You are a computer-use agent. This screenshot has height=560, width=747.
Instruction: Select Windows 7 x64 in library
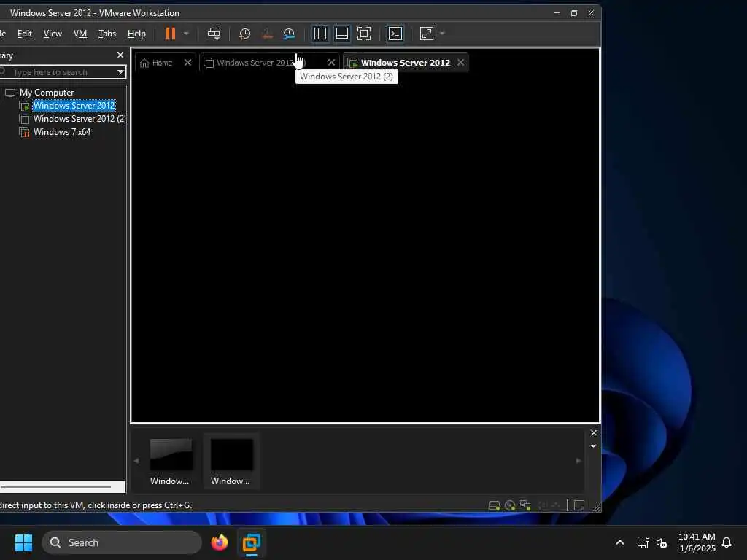click(x=62, y=132)
